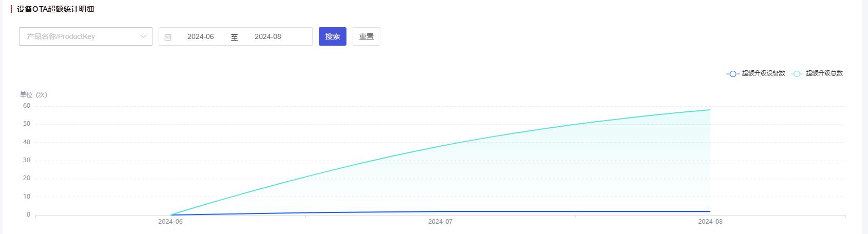Click the 2024-06 label on x-axis
Viewport: 868px width, 234px height.
pyautogui.click(x=170, y=222)
